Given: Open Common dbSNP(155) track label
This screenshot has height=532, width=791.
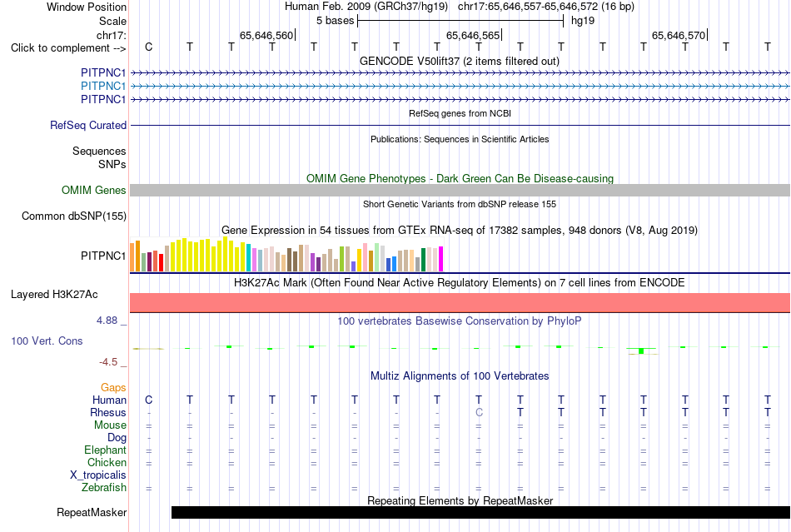Looking at the screenshot, I should coord(74,216).
